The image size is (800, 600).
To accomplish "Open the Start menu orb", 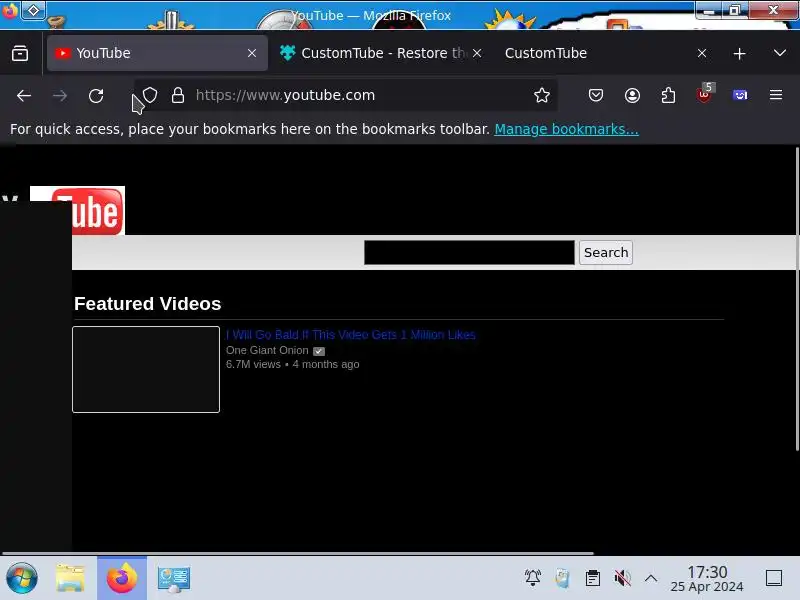I will [21, 579].
